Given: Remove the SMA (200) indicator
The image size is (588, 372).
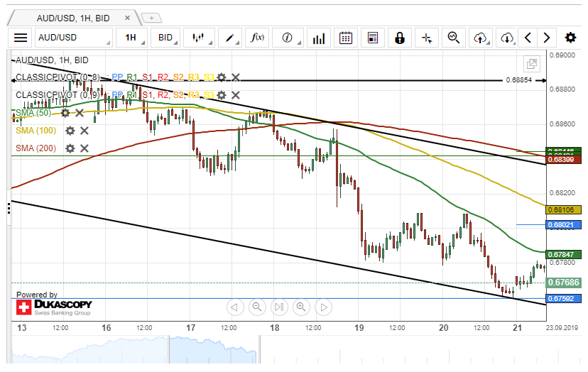Looking at the screenshot, I should [x=85, y=148].
